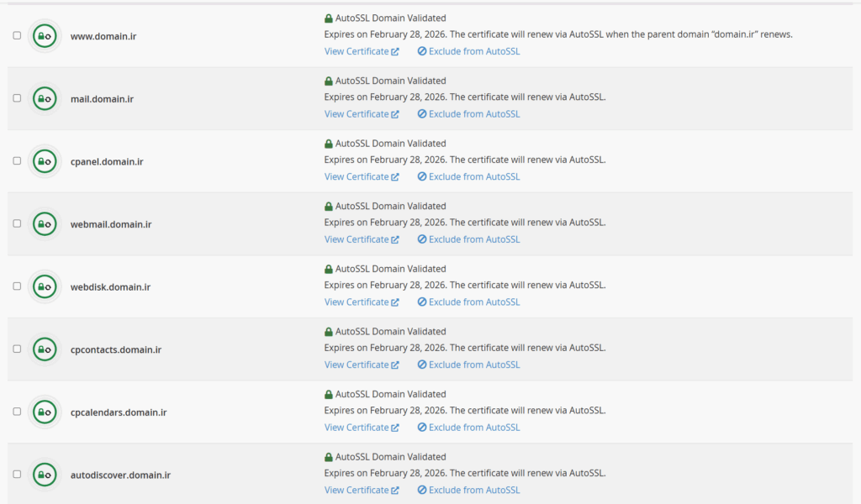Tick the mail.domain.ir row checkbox
The width and height of the screenshot is (861, 504).
click(17, 98)
